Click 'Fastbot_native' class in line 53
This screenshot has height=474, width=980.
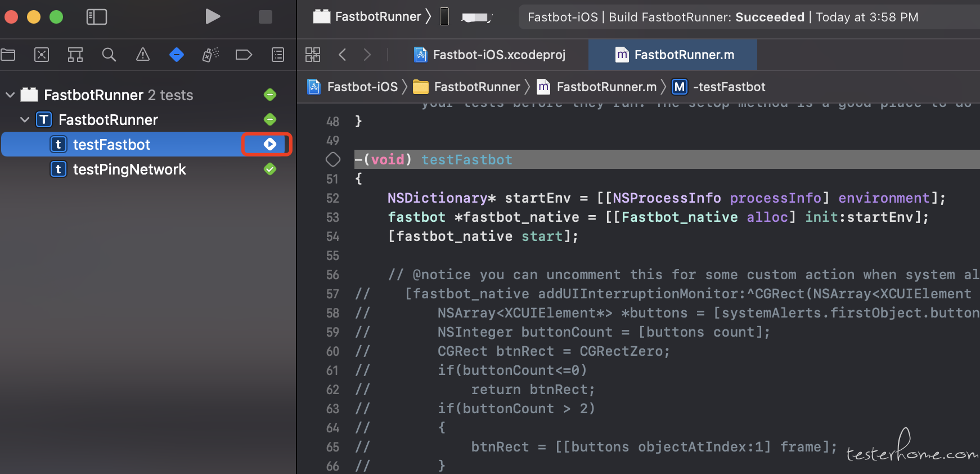[680, 217]
